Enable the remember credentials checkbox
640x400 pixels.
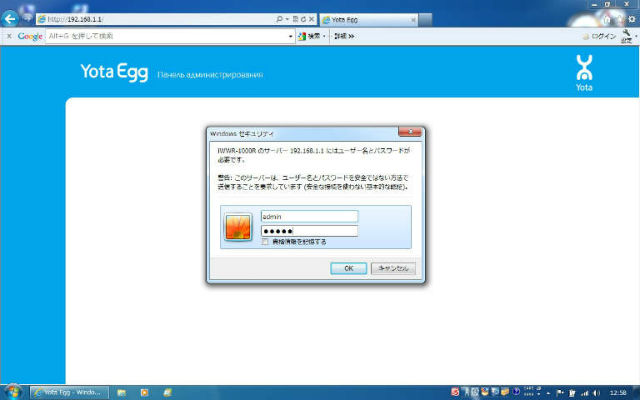[x=264, y=241]
